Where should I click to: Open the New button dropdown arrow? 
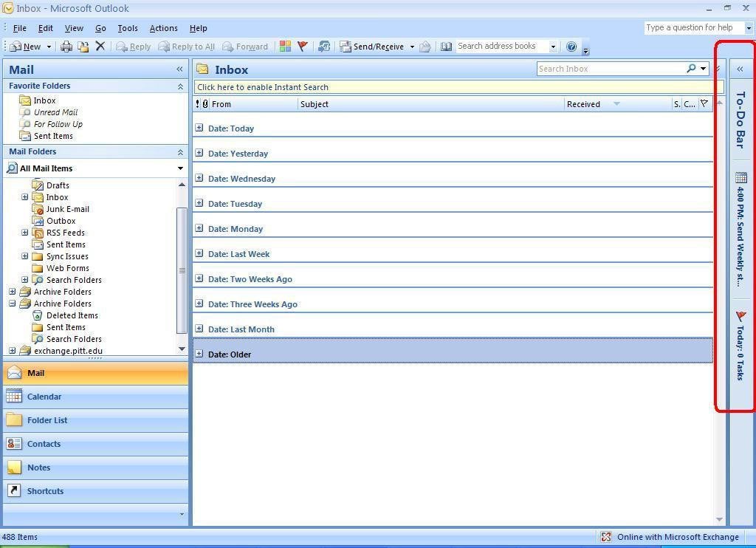click(49, 47)
